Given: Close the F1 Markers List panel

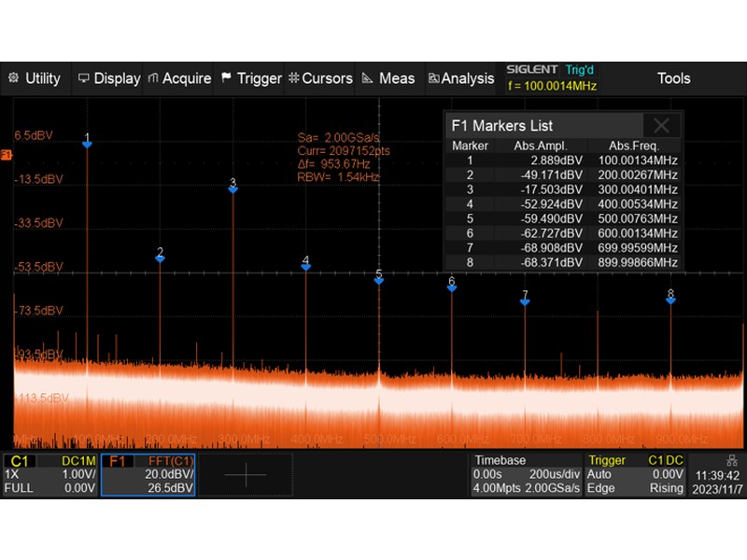Looking at the screenshot, I should click(x=661, y=126).
